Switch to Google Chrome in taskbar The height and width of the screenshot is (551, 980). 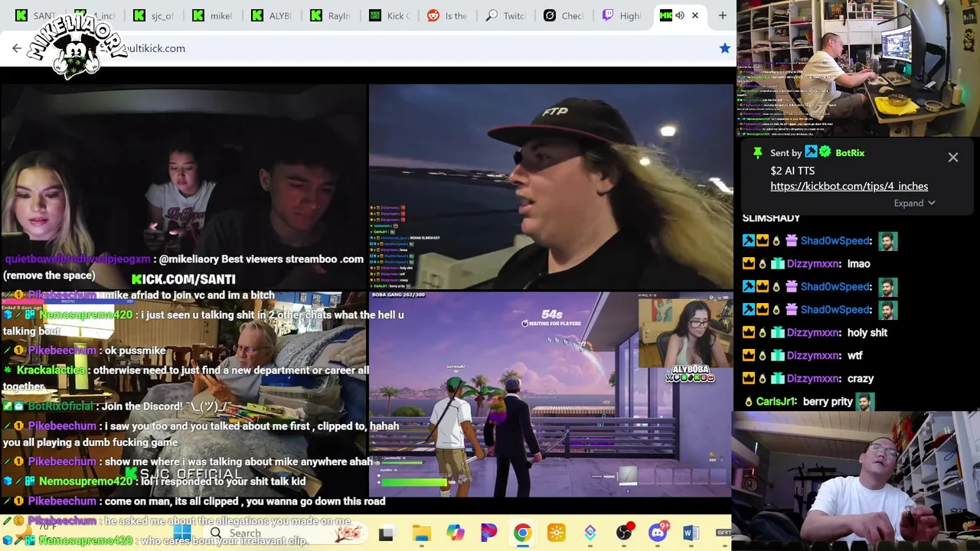click(x=522, y=533)
